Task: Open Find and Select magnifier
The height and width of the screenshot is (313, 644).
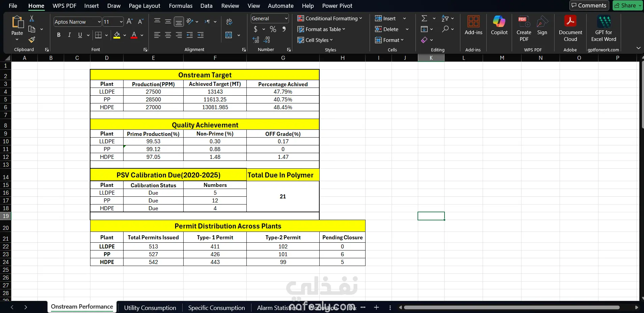Action: (x=446, y=29)
